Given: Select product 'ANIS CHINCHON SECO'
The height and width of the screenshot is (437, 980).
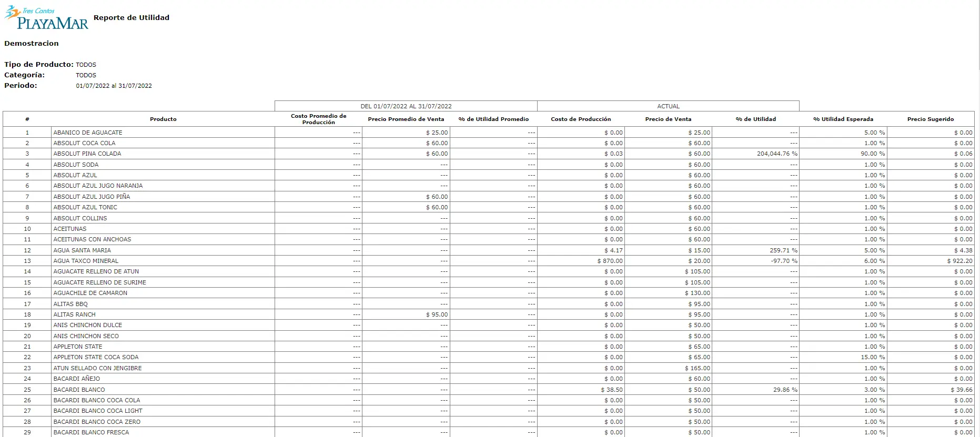Looking at the screenshot, I should (x=86, y=336).
